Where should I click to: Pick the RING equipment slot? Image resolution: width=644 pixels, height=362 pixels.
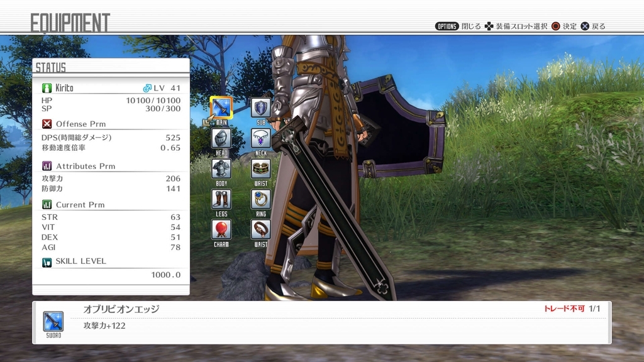261,199
